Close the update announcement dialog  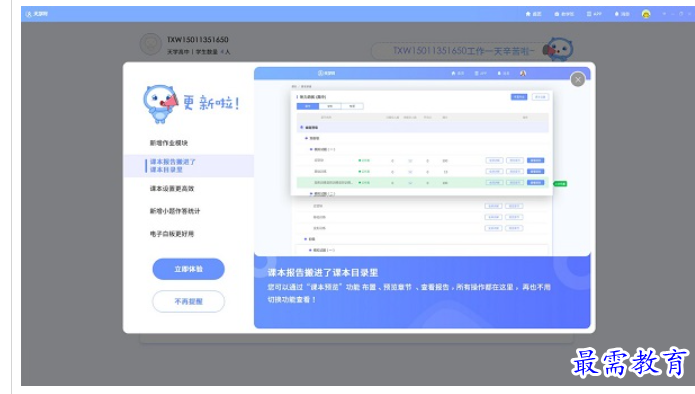point(578,80)
